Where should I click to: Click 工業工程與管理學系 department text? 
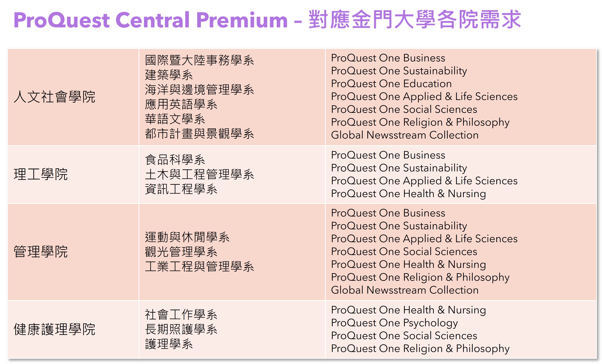tap(199, 266)
